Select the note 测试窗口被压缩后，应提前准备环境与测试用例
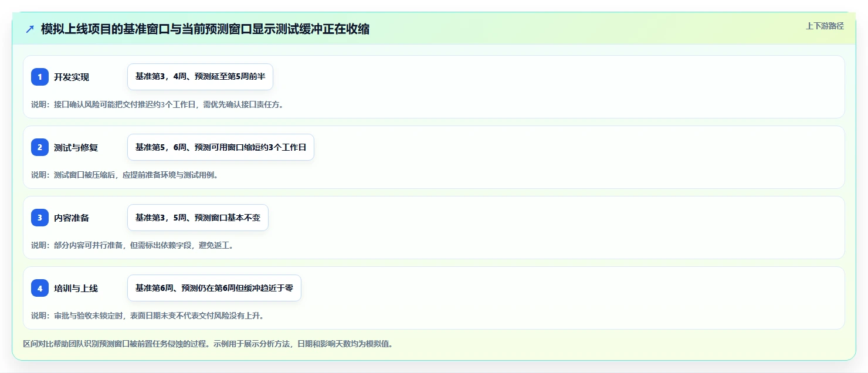 coord(124,175)
